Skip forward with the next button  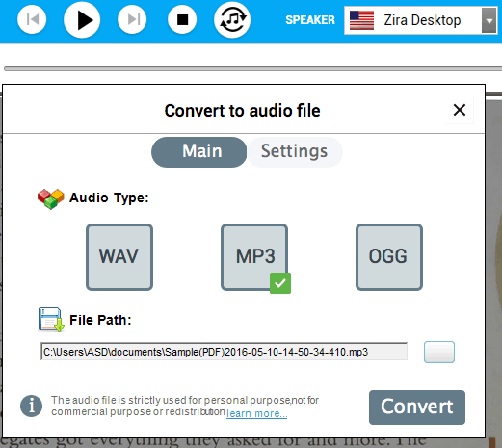coord(132,19)
